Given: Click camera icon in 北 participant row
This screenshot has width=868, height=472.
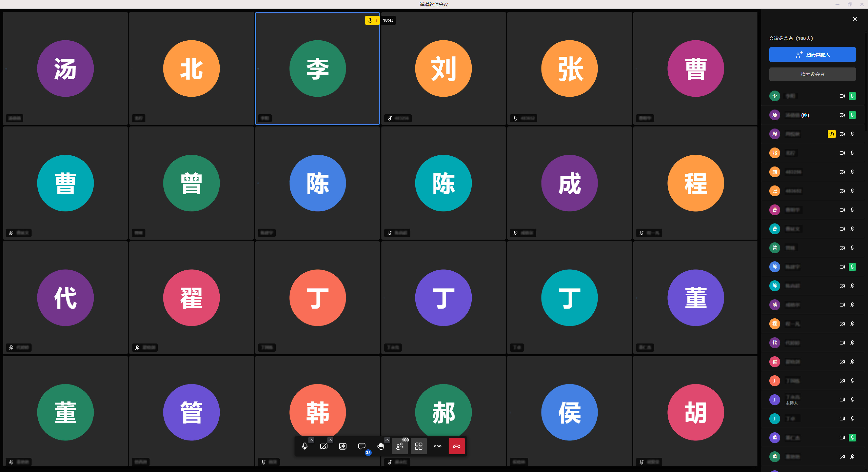Looking at the screenshot, I should (x=842, y=153).
